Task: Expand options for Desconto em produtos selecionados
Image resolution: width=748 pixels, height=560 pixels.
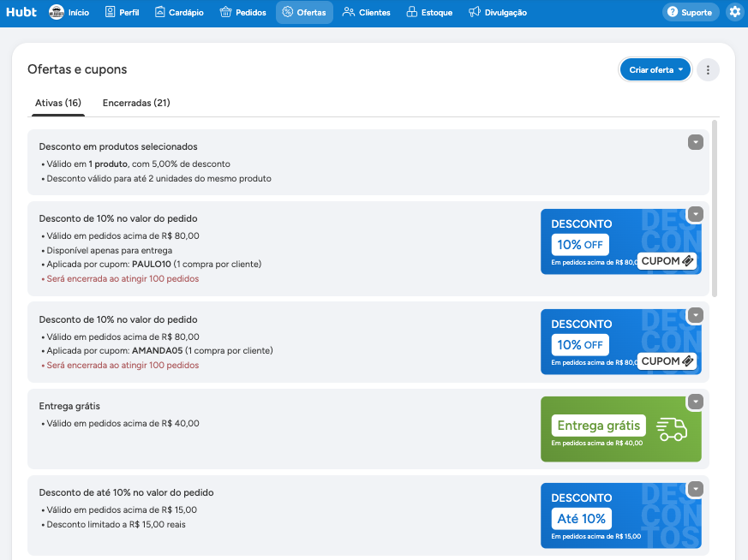Action: pos(696,142)
